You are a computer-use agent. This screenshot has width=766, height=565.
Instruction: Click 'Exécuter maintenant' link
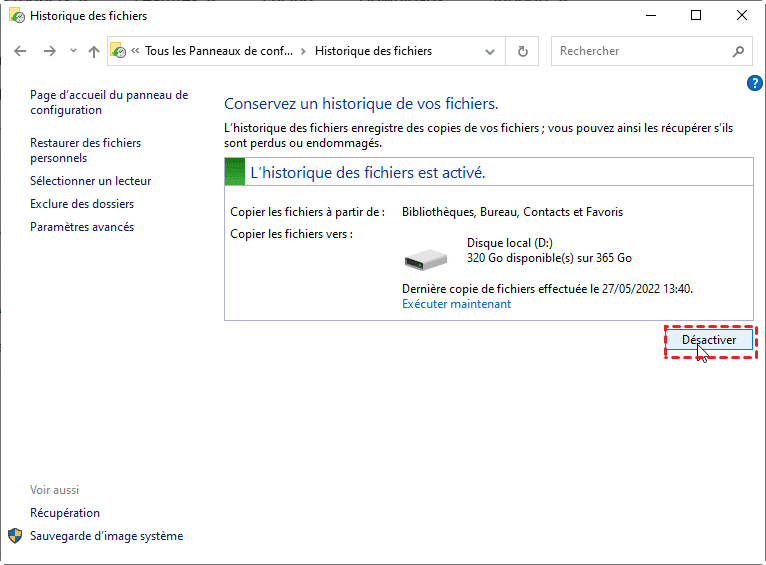[x=456, y=304]
